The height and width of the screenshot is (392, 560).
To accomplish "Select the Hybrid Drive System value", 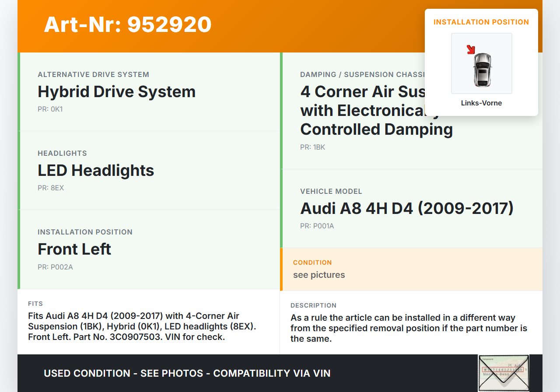I will [x=117, y=91].
